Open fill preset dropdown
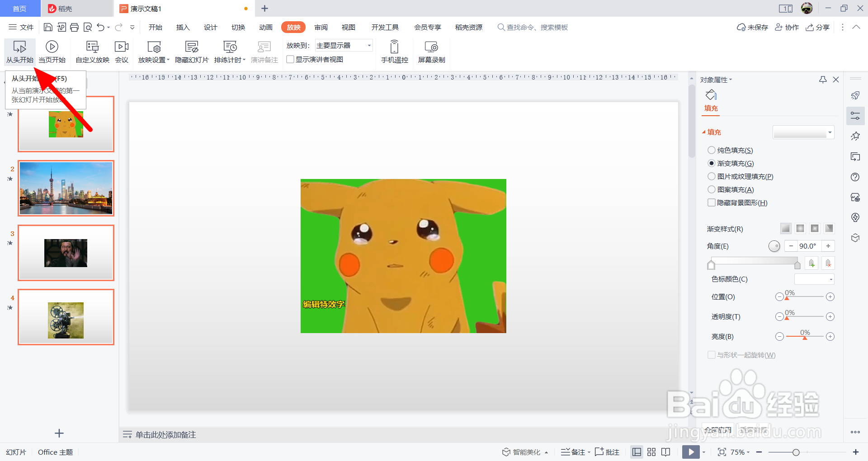Image resolution: width=868 pixels, height=461 pixels. [x=803, y=132]
